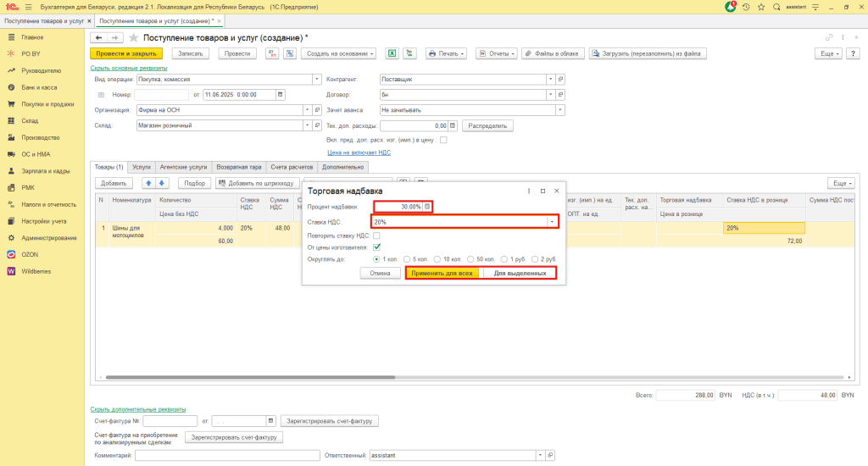Switch to Дополнительно tab
The width and height of the screenshot is (868, 466).
342,167
